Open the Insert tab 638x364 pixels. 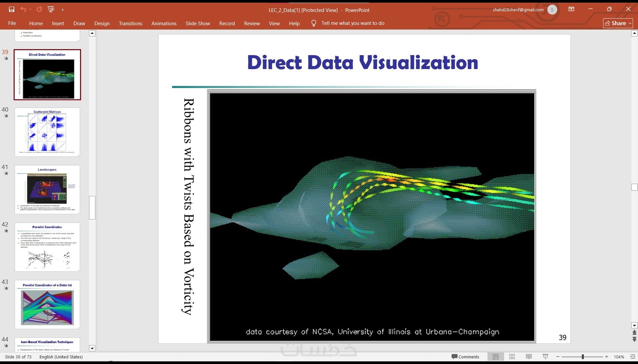point(58,23)
